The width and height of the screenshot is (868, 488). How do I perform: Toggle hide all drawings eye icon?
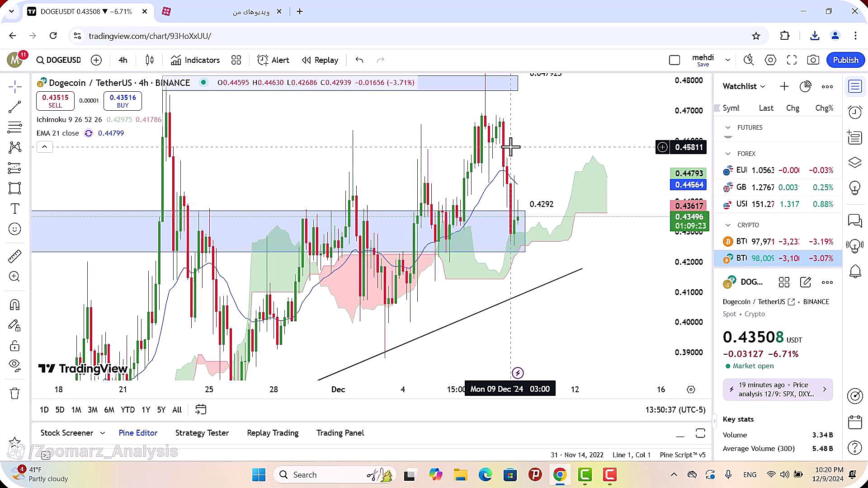click(14, 365)
